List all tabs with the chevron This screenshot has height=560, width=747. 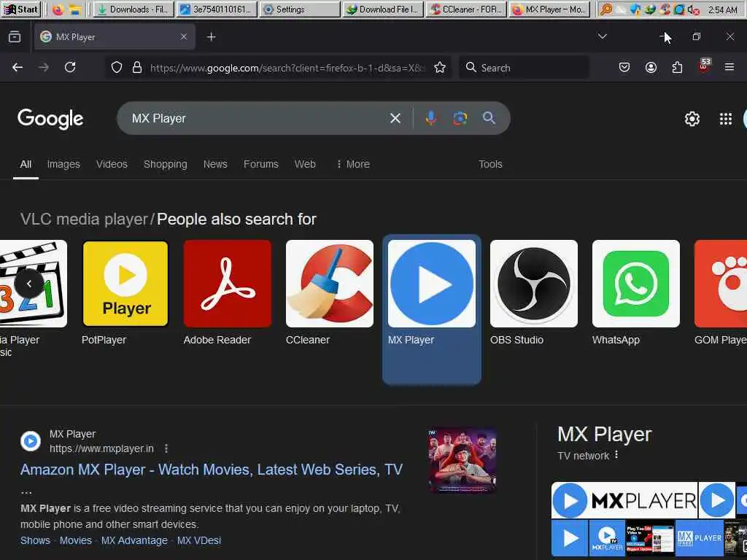click(x=602, y=36)
